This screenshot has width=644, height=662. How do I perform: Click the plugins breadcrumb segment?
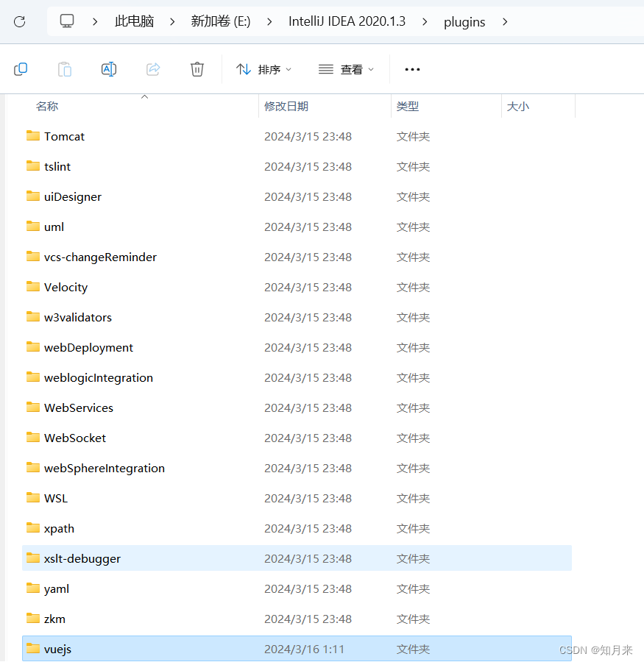(x=464, y=22)
